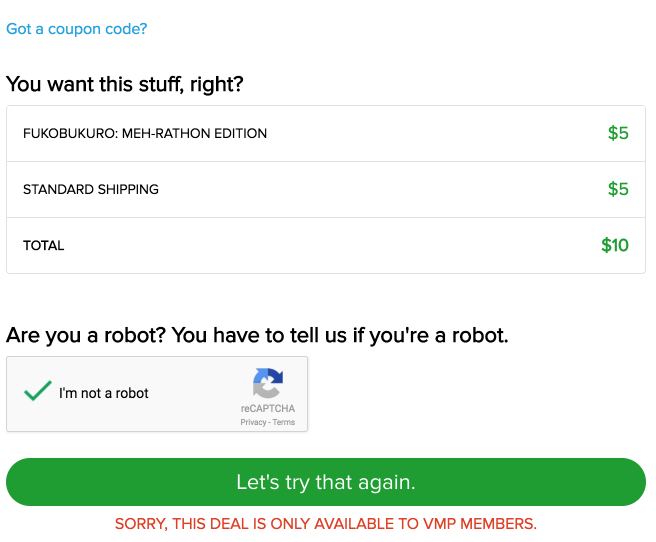This screenshot has height=542, width=656.
Task: Click the "Are you a robot?" question text
Action: [x=86, y=335]
